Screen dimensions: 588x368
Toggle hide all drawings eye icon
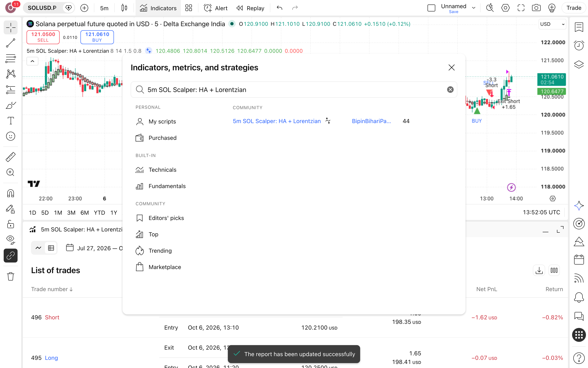10,240
